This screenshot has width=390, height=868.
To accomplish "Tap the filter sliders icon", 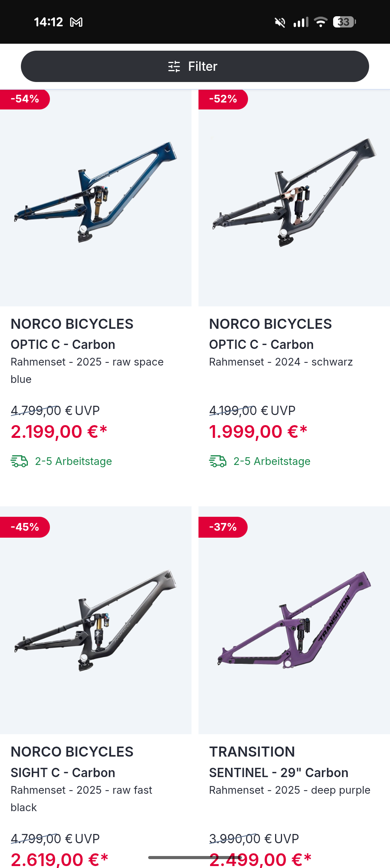I will click(x=174, y=67).
